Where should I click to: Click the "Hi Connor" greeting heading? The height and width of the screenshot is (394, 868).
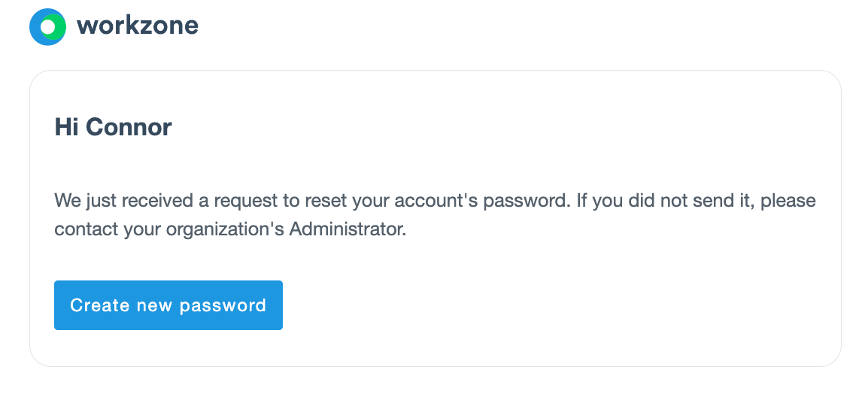point(113,127)
